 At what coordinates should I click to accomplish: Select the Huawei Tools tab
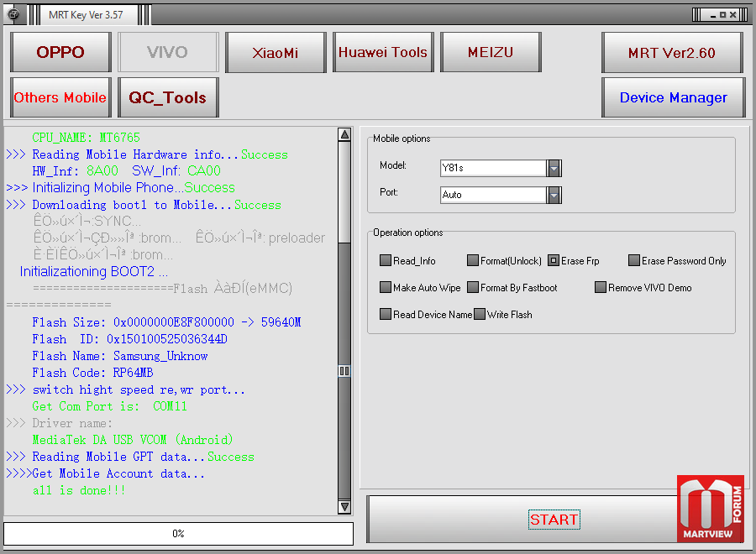point(383,52)
